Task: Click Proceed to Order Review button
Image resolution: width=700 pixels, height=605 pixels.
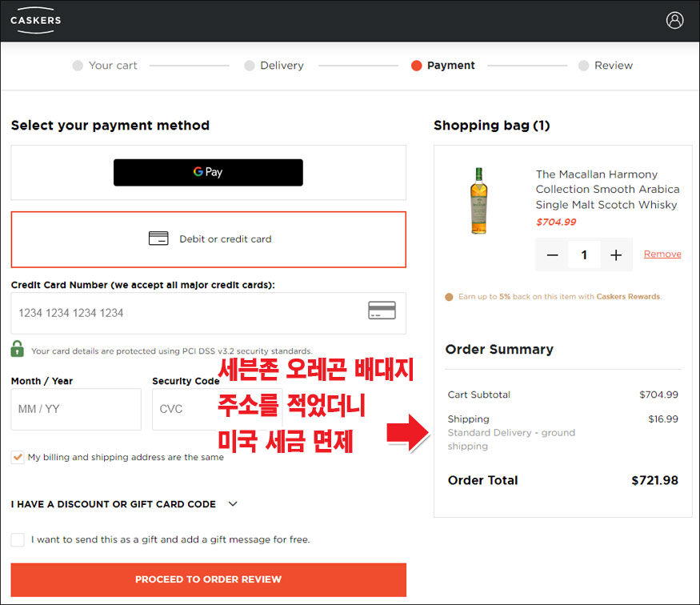Action: [x=209, y=579]
